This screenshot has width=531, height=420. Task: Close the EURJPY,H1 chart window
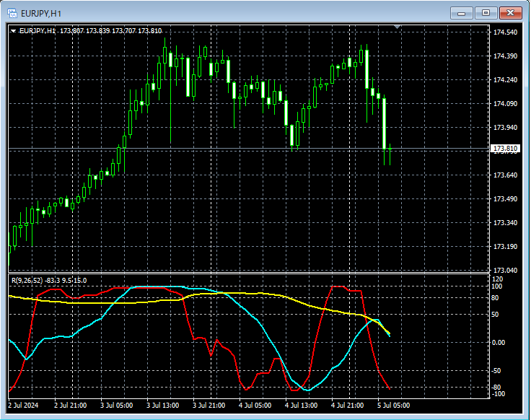[510, 13]
